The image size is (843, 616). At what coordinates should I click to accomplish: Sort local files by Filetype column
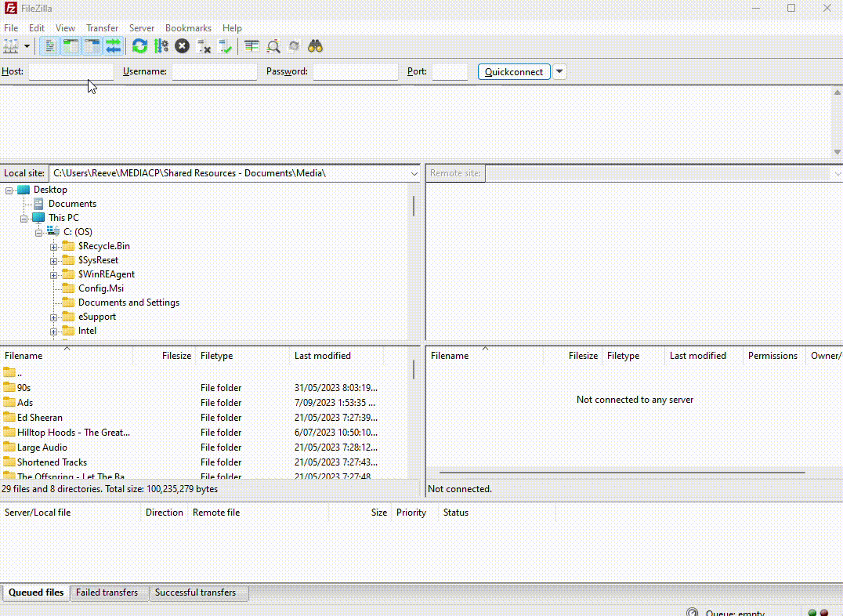click(x=242, y=356)
